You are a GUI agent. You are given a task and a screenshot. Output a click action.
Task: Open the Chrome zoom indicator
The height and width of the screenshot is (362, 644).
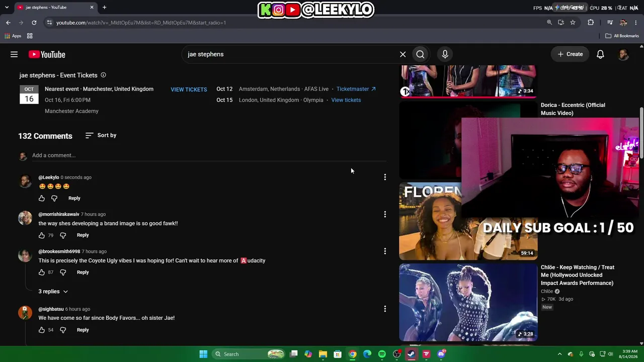coord(549,23)
